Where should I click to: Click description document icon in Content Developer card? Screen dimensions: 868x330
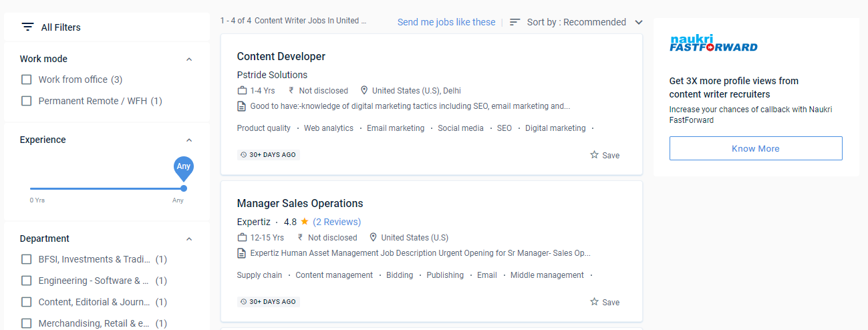(x=242, y=106)
